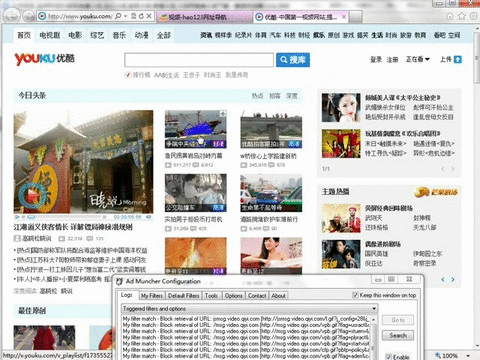Click next arrow in the top right recommendation panel
Image resolution: width=480 pixels, height=360 pixels.
[x=453, y=169]
